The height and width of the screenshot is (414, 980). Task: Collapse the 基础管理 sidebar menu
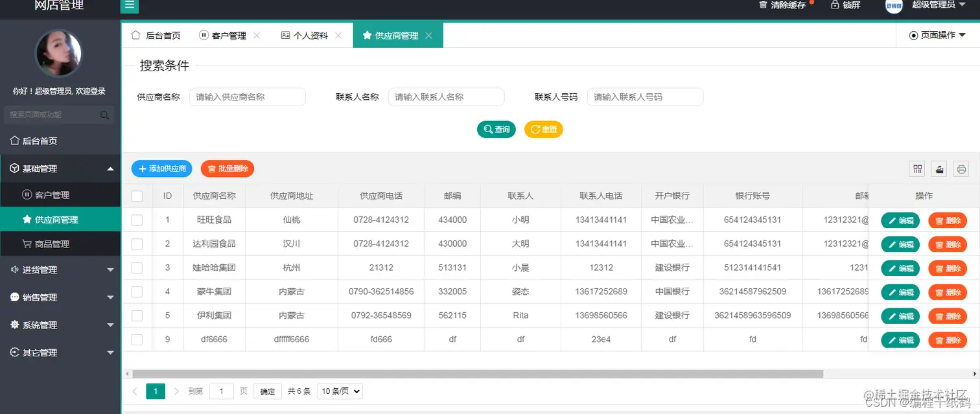pyautogui.click(x=60, y=168)
